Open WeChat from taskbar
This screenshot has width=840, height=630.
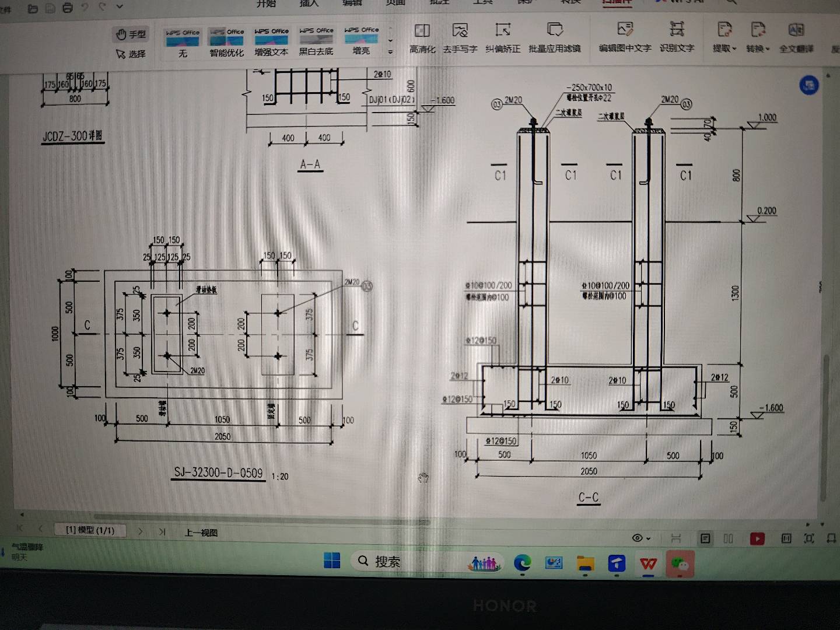click(x=680, y=564)
